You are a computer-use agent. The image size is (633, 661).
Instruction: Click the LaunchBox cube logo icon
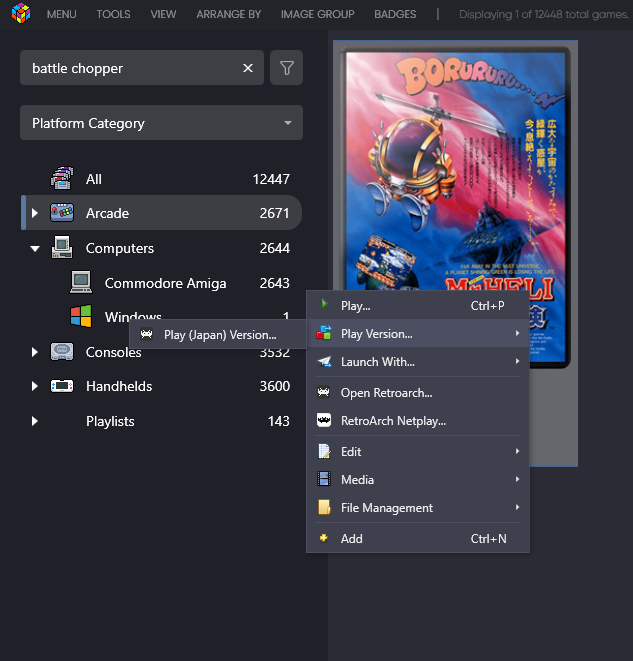coord(21,13)
